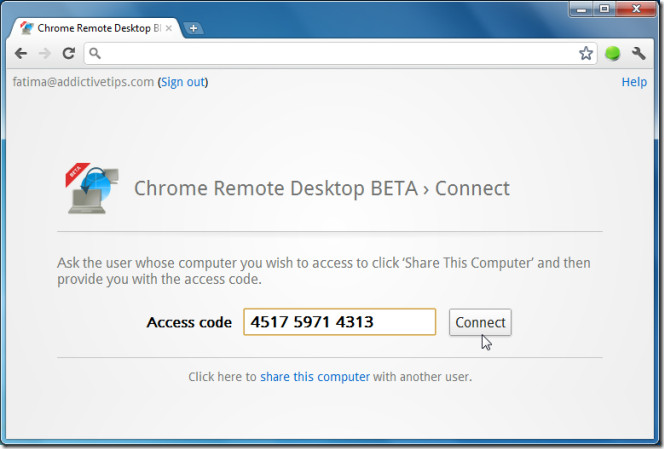The image size is (664, 449).
Task: Click the browser back arrow
Action: click(21, 54)
